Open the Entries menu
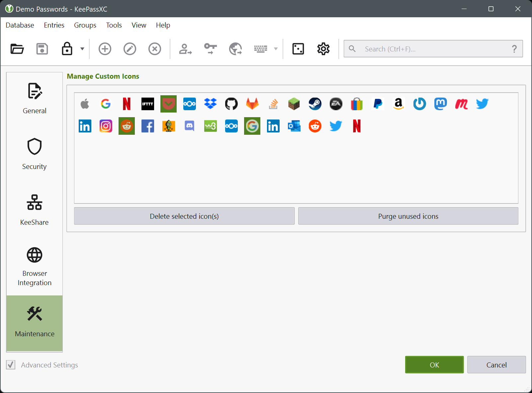This screenshot has width=532, height=393. pos(54,25)
